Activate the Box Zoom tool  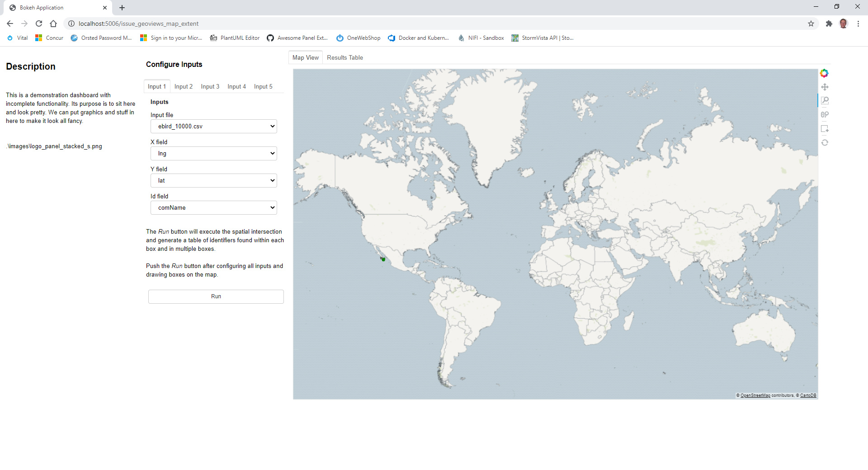tap(825, 101)
